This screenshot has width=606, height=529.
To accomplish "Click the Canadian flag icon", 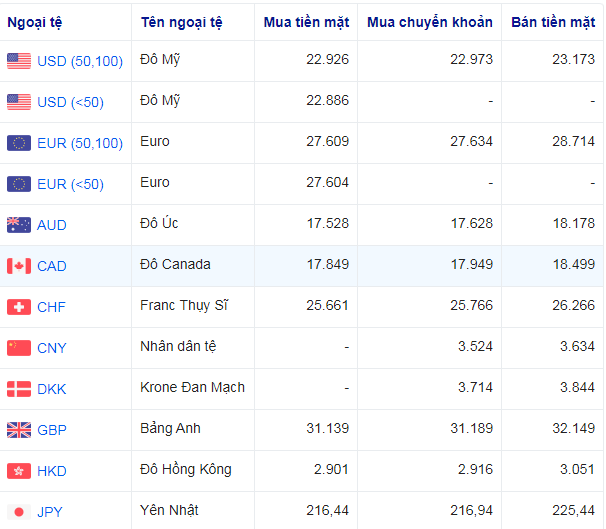I will click(19, 266).
